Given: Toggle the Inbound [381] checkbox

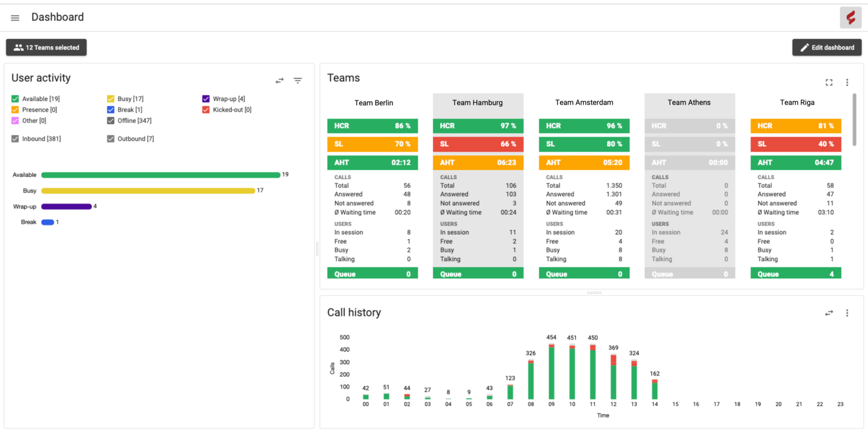Looking at the screenshot, I should (15, 139).
